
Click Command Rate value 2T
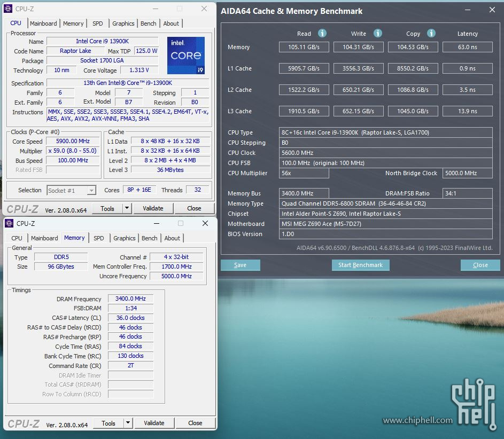pos(130,365)
